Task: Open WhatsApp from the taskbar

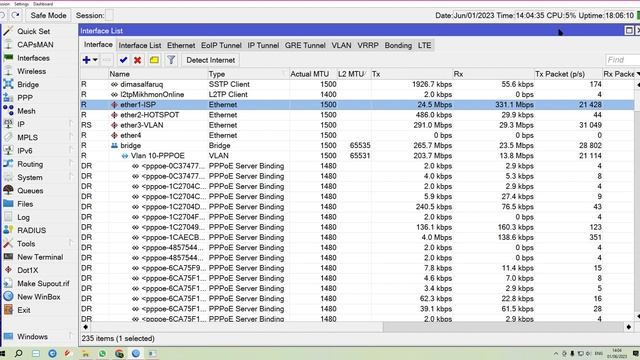Action: point(102,353)
